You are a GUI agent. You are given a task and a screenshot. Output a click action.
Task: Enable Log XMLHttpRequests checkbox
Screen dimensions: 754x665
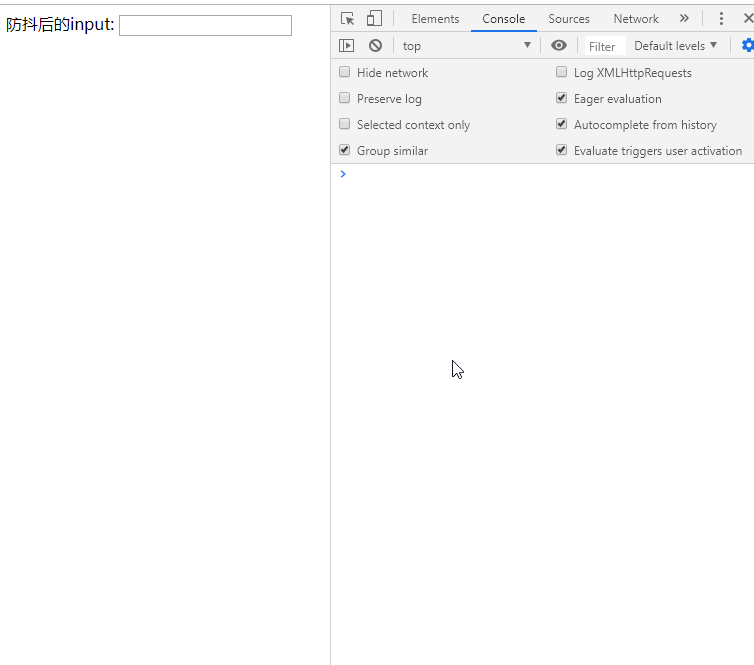click(x=561, y=72)
